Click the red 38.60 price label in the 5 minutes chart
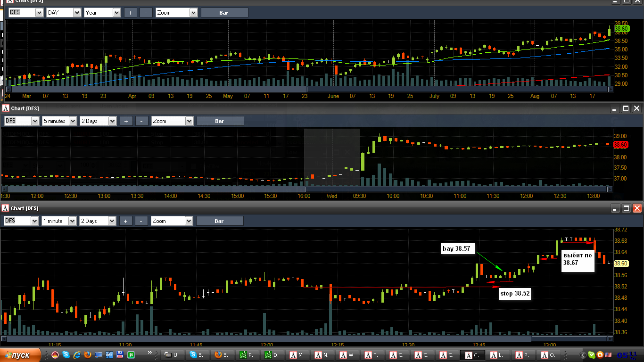This screenshot has width=644, height=362. (621, 145)
